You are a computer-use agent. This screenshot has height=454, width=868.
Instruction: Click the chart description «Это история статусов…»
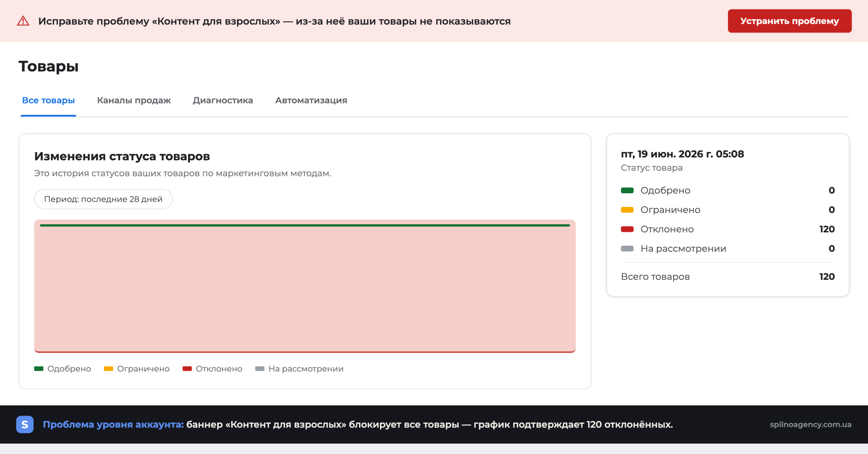point(182,173)
